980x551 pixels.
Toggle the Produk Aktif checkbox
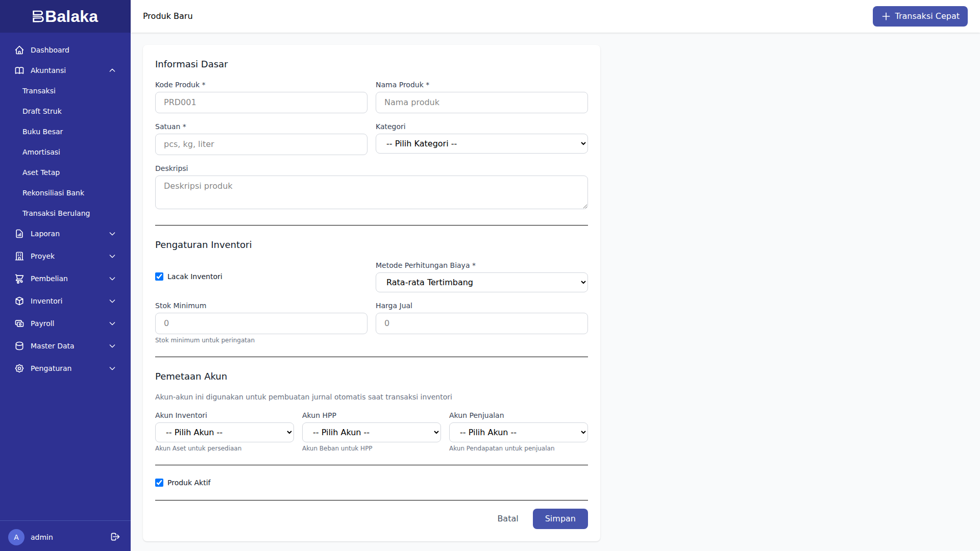[x=159, y=483]
